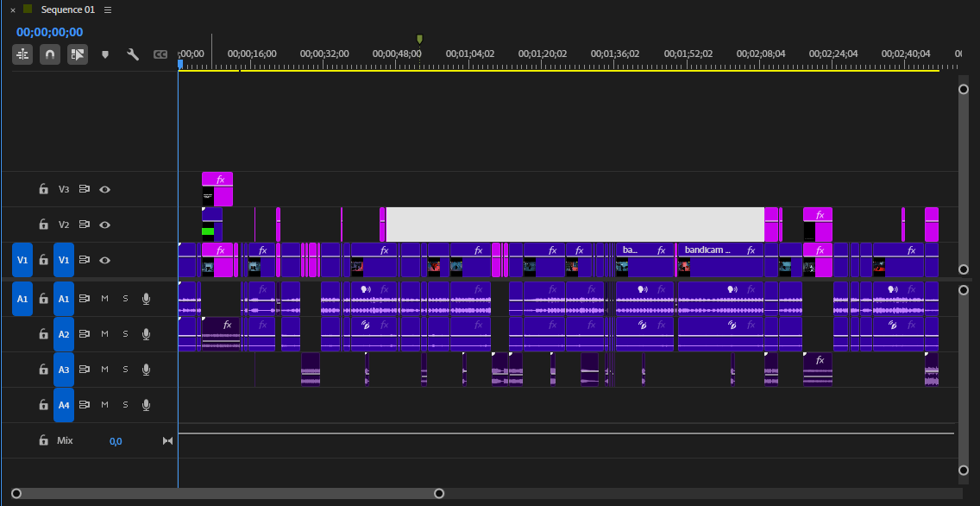
Task: Close the Sequence 01 tab
Action: pos(12,10)
